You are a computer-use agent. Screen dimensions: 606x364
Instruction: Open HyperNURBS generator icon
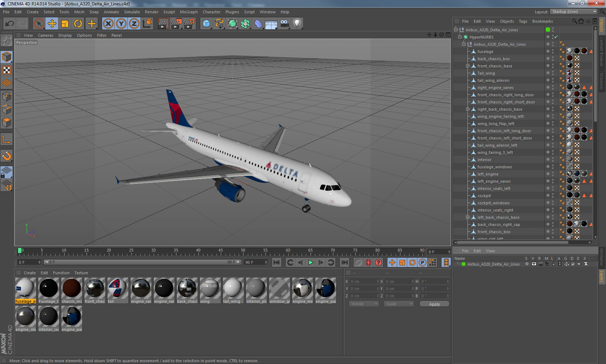tap(233, 24)
